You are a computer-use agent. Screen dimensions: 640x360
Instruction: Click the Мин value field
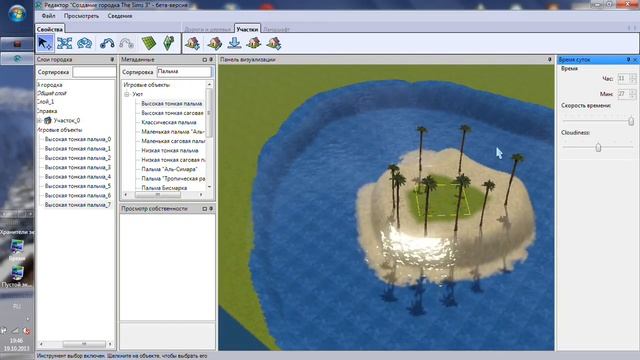pos(623,94)
